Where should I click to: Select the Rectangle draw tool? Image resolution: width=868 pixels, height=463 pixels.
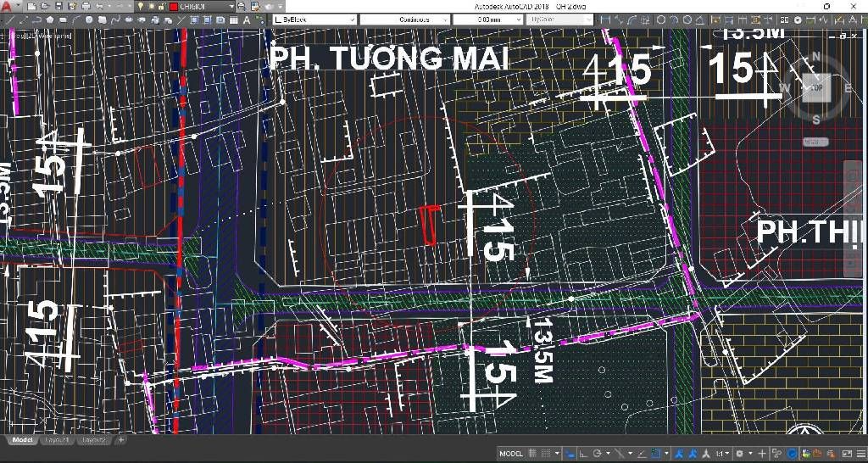(63, 20)
